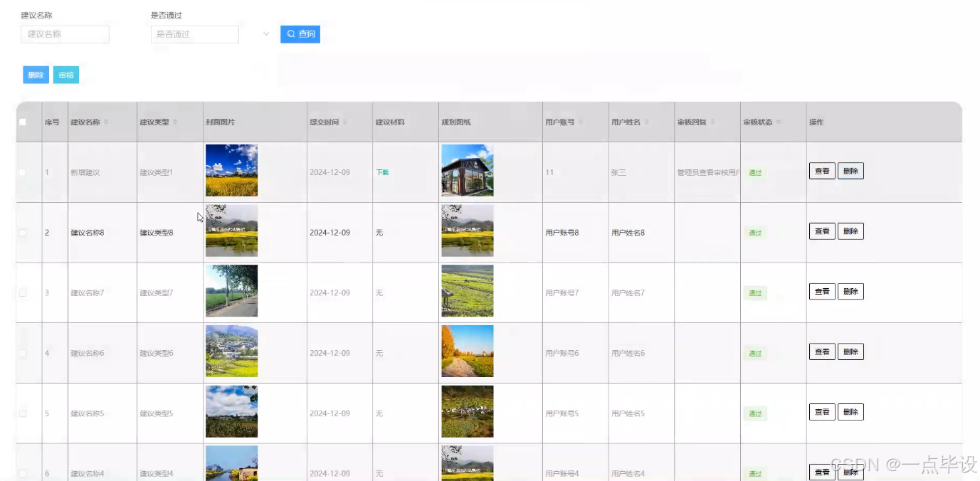Toggle the select-all checkbox in table header
This screenshot has height=481, width=980.
(23, 122)
